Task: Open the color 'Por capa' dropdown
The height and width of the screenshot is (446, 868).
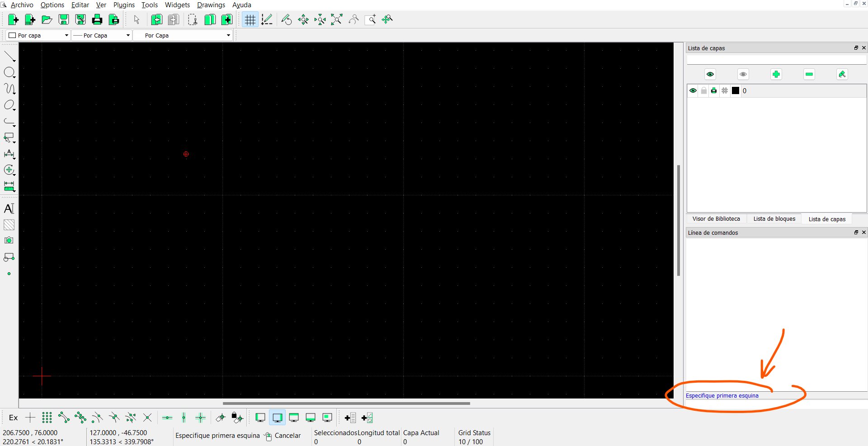Action: click(38, 35)
